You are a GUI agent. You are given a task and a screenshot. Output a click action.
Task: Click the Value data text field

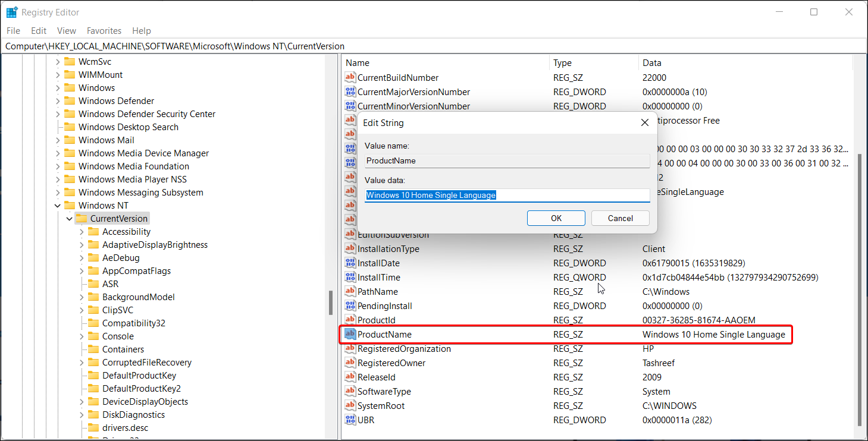[x=507, y=195]
